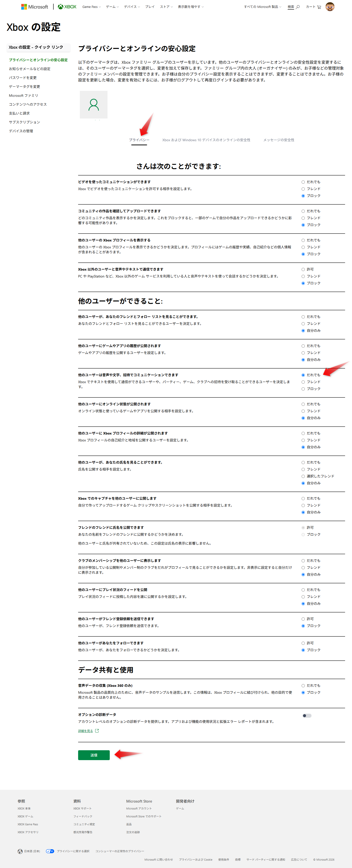Select 自分のみ for online status visibility
352x868 pixels.
coord(303,418)
